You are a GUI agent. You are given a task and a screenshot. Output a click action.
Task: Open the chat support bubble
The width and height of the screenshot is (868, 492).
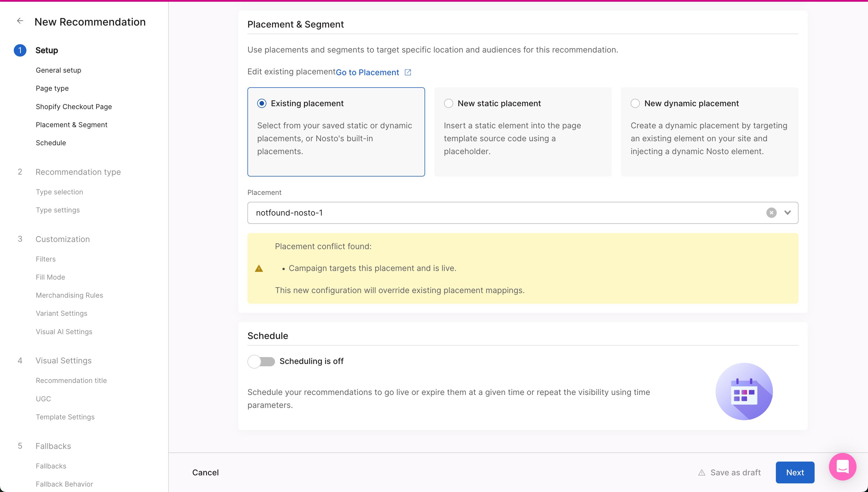(842, 467)
